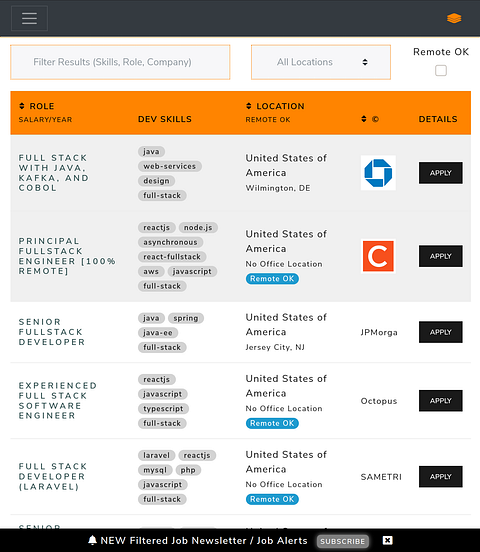This screenshot has height=552, width=480.
Task: Open the hamburger navigation menu
Action: click(x=29, y=18)
